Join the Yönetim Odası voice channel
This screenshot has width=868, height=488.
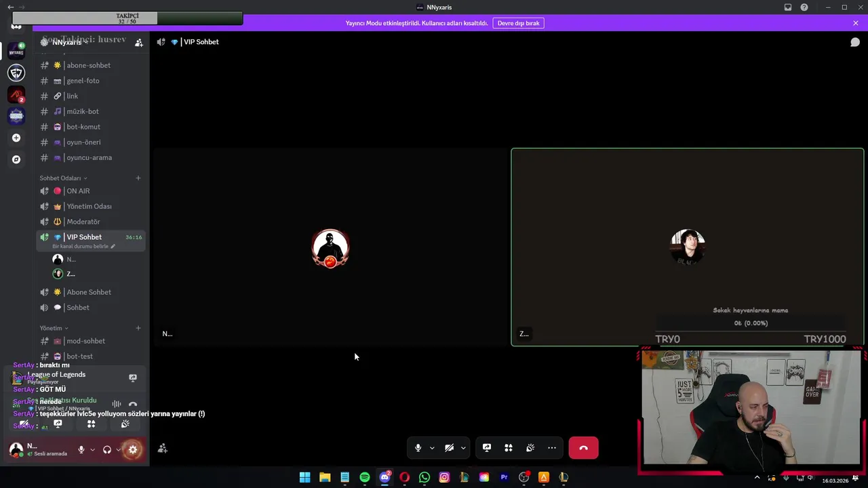pos(90,206)
